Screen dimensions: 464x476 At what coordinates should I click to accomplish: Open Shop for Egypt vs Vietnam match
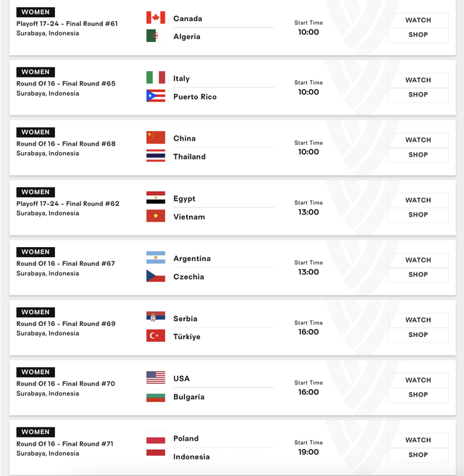click(x=418, y=215)
